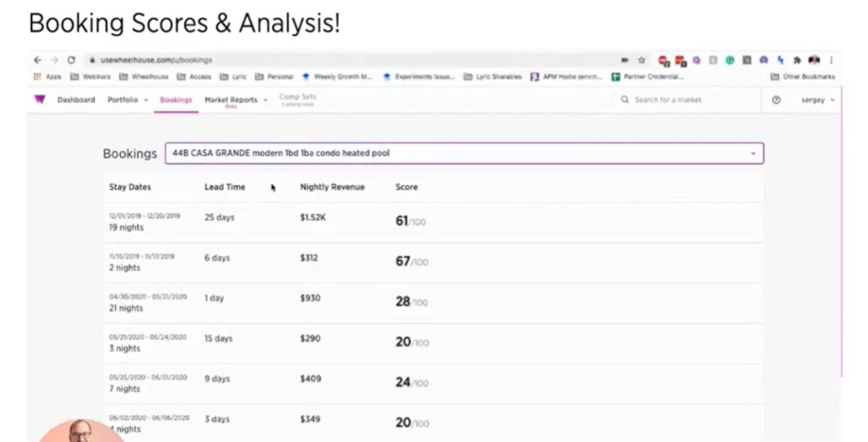The image size is (868, 442).
Task: Reload the page with refresh icon
Action: click(x=71, y=60)
